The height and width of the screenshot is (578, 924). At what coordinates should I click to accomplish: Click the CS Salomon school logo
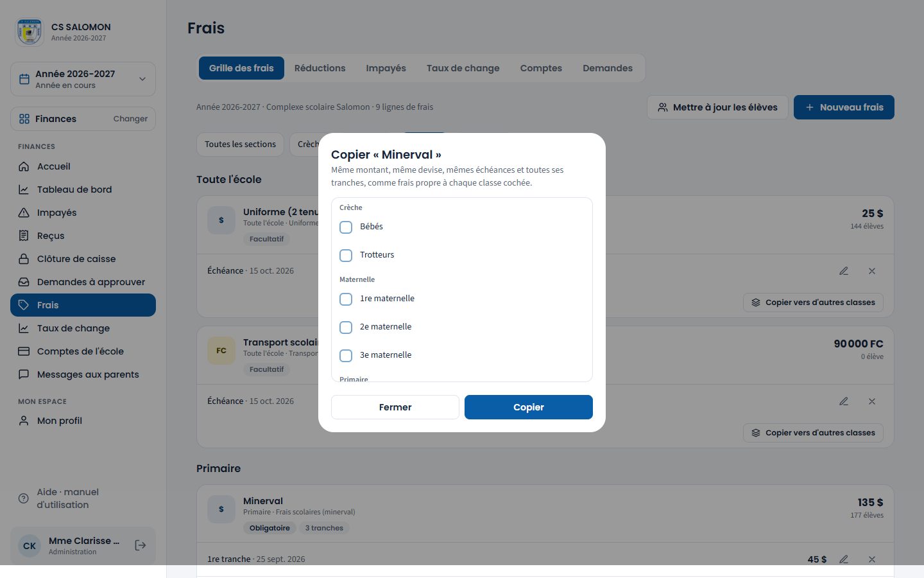click(30, 31)
